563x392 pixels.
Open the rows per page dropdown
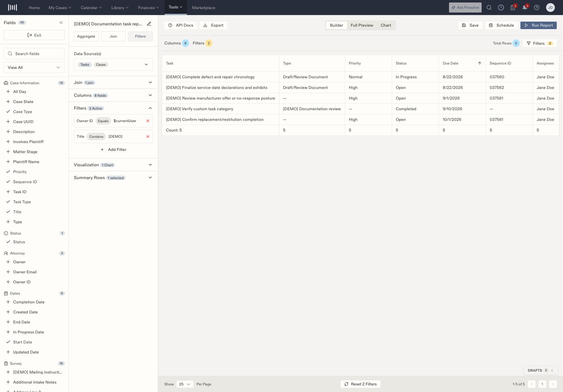[x=185, y=384]
